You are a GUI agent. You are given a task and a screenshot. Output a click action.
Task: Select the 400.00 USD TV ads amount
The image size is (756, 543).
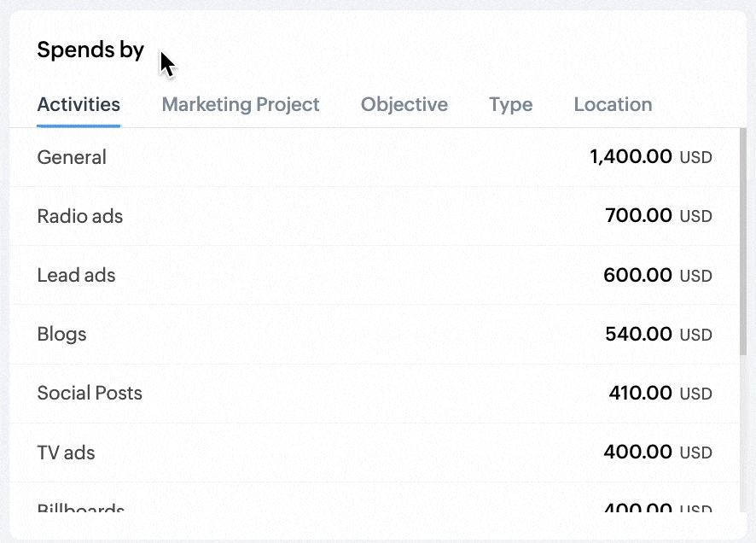657,452
